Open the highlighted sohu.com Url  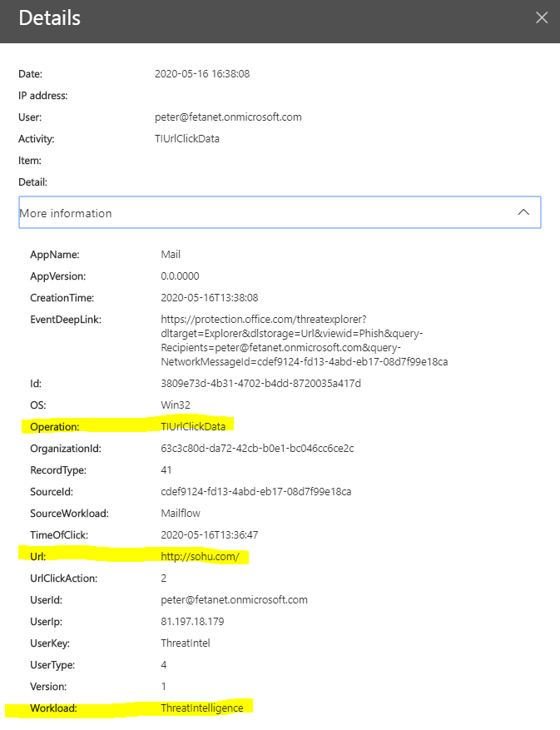(200, 556)
